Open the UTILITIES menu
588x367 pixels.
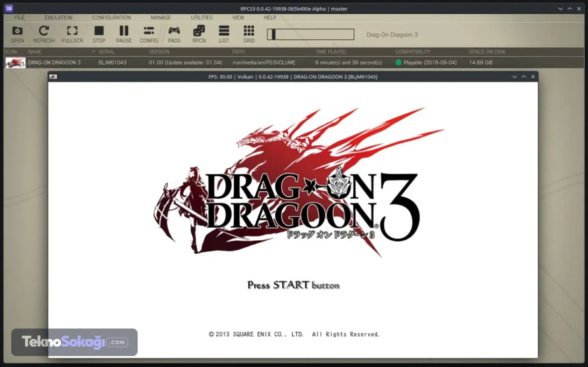tap(201, 18)
